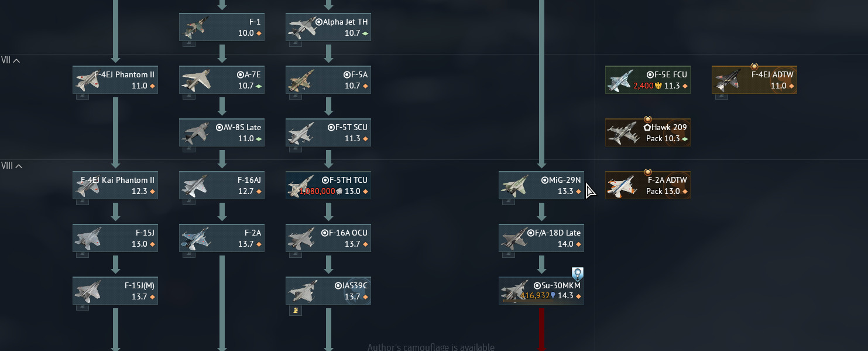
Task: Select the A-7E aircraft card
Action: tap(222, 80)
